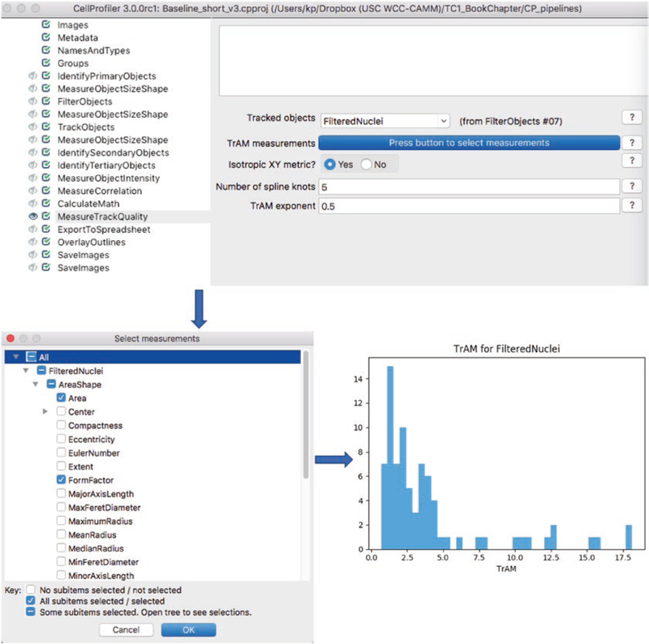This screenshot has height=644, width=649.
Task: Enable the Eccentricity measurement checkbox
Action: 62,439
